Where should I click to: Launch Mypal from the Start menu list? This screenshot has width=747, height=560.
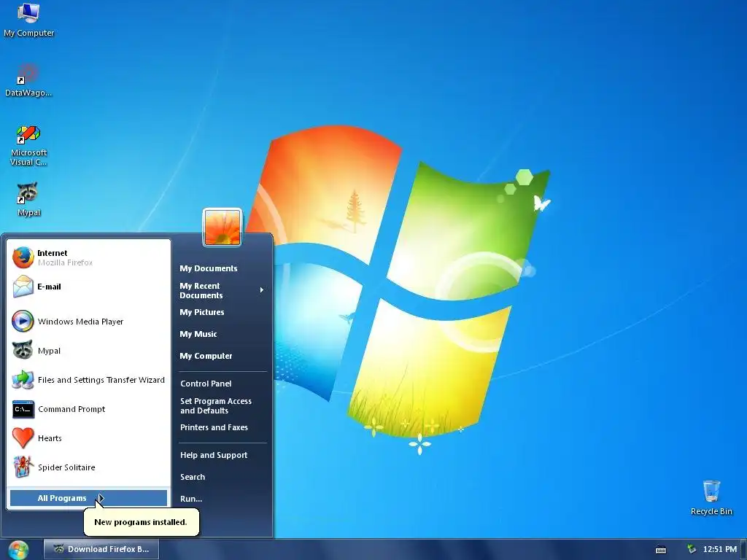[88, 351]
